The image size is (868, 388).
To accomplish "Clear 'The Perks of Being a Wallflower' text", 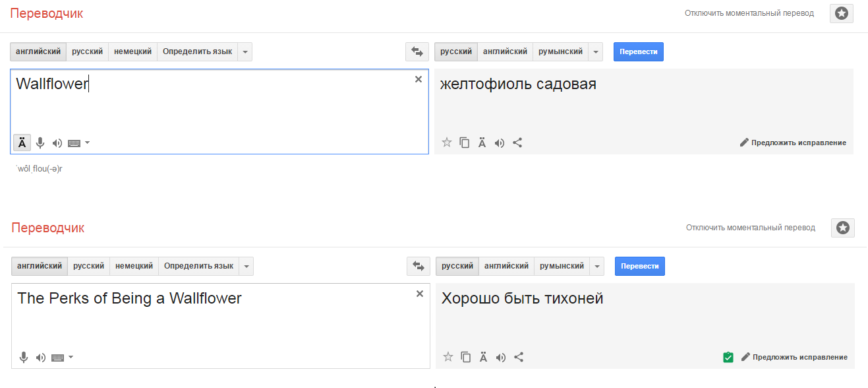I will (x=419, y=294).
